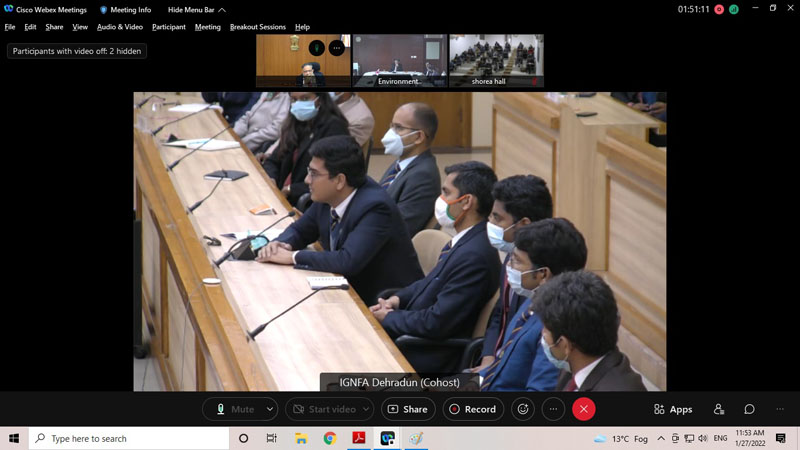Click the Windows taskbar search box
Viewport: 800px width, 450px height.
pos(130,438)
